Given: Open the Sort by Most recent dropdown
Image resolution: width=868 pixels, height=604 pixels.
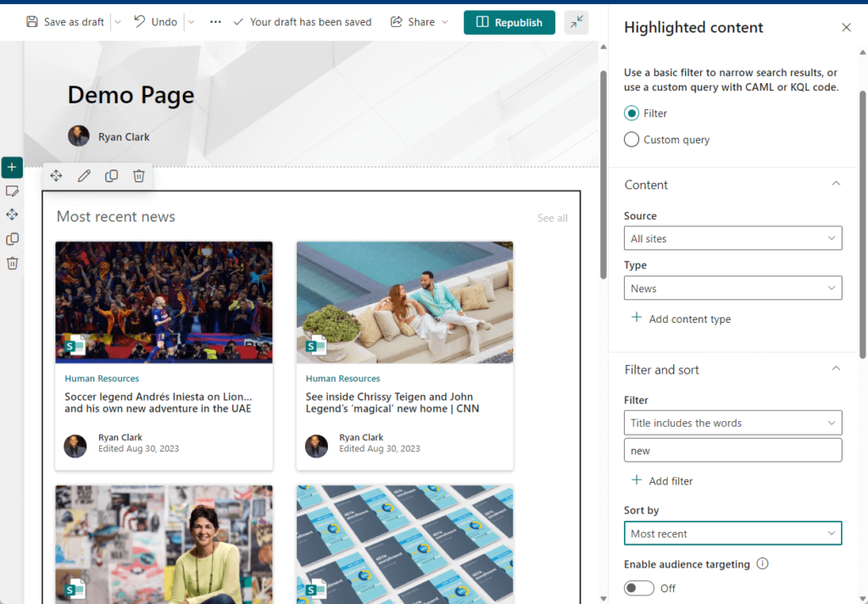Looking at the screenshot, I should click(733, 533).
